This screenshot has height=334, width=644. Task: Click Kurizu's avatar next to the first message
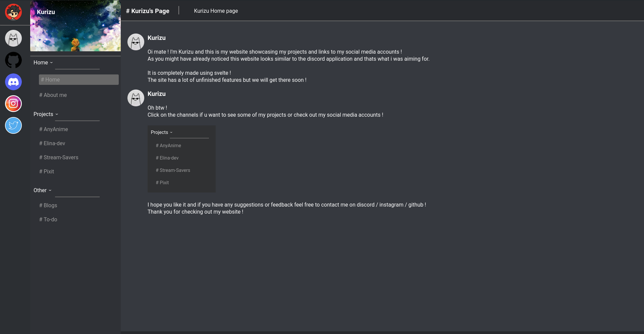click(x=136, y=42)
